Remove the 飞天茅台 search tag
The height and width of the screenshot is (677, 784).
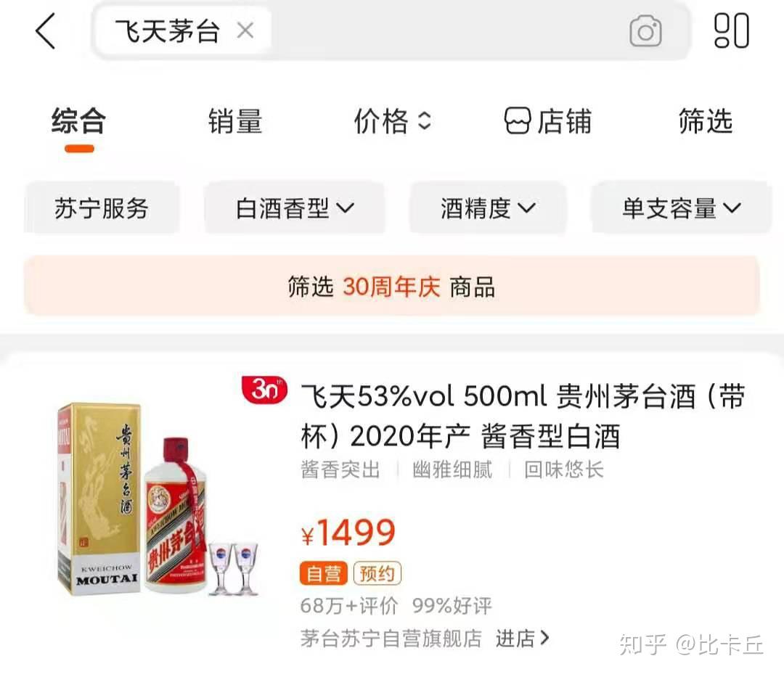click(x=245, y=31)
